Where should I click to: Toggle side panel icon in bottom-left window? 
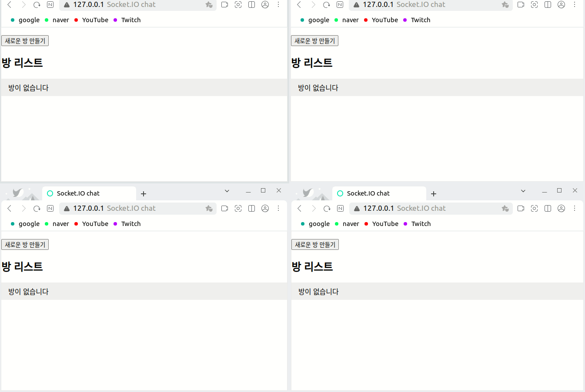coord(251,209)
